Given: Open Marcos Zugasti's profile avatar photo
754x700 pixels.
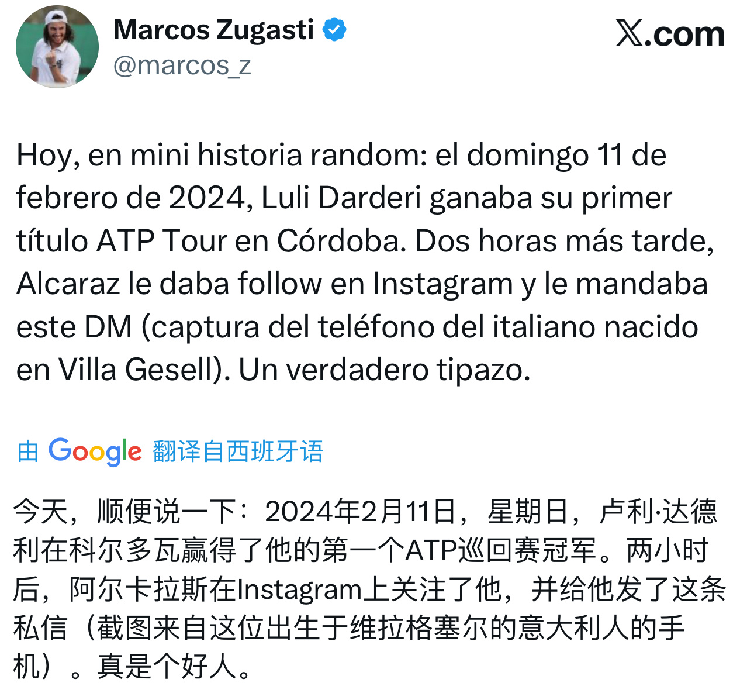Looking at the screenshot, I should pyautogui.click(x=57, y=47).
